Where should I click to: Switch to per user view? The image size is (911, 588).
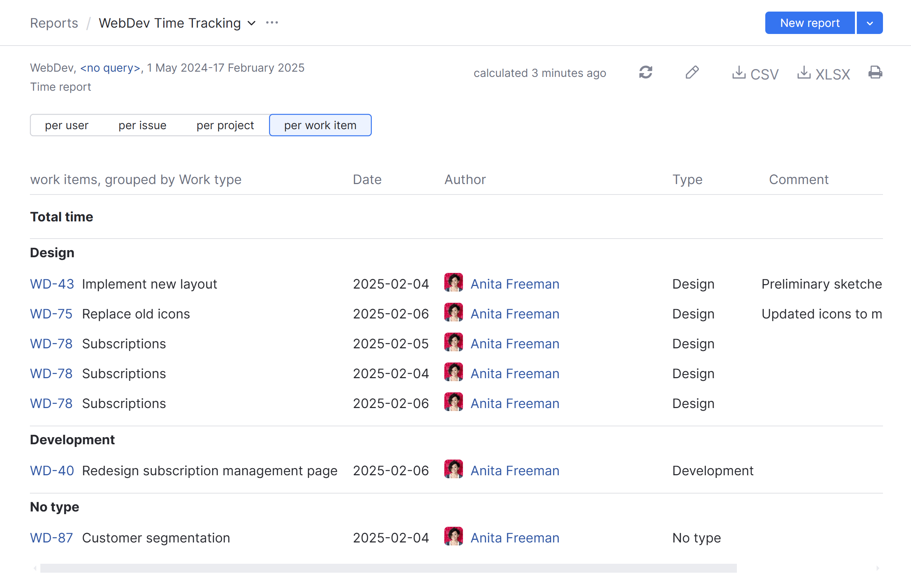tap(67, 125)
